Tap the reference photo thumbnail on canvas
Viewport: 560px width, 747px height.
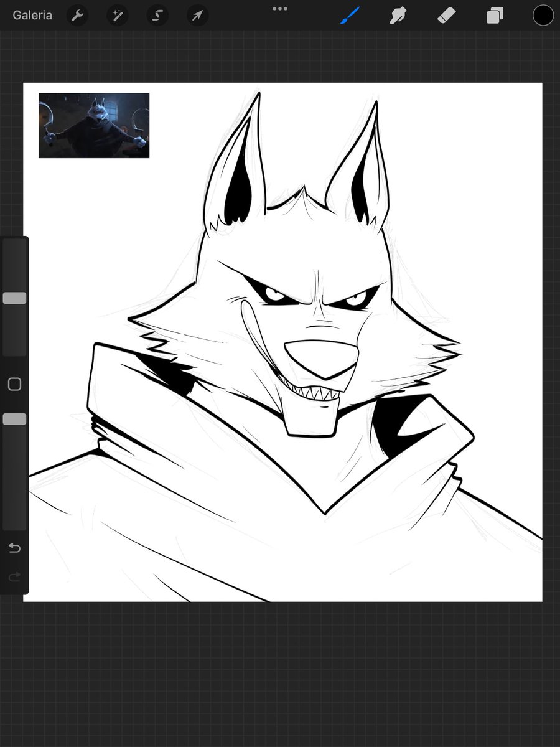point(94,125)
